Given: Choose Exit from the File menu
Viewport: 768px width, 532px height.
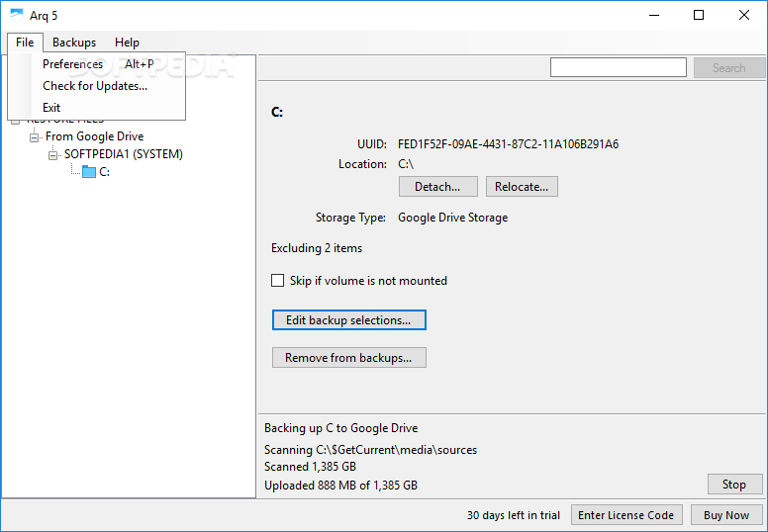Looking at the screenshot, I should 97,107.
